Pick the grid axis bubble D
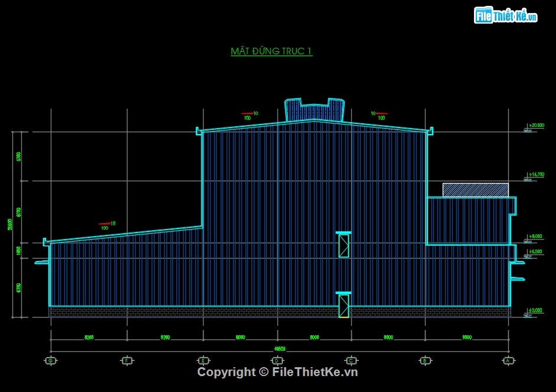 277,360
